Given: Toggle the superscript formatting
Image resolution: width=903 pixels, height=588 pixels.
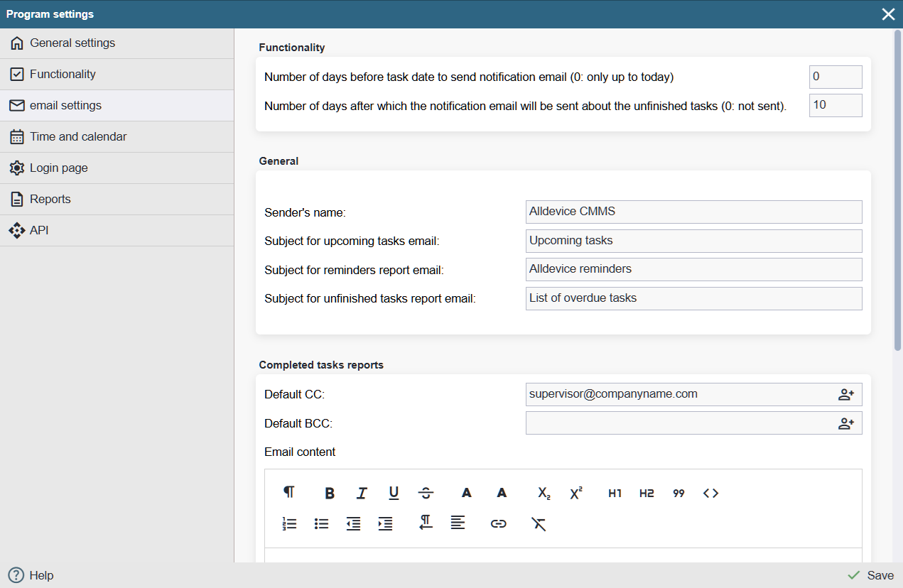Looking at the screenshot, I should click(576, 494).
